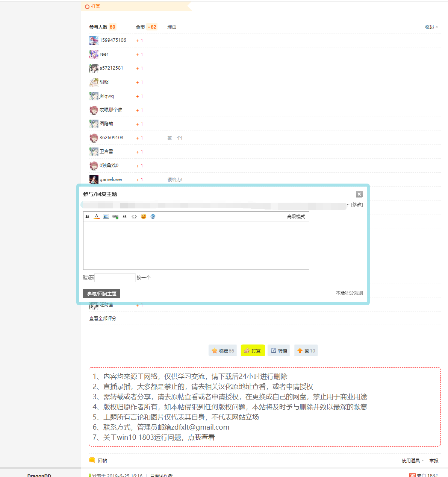Click avatar next to a57212581
The height and width of the screenshot is (477, 448).
(94, 68)
